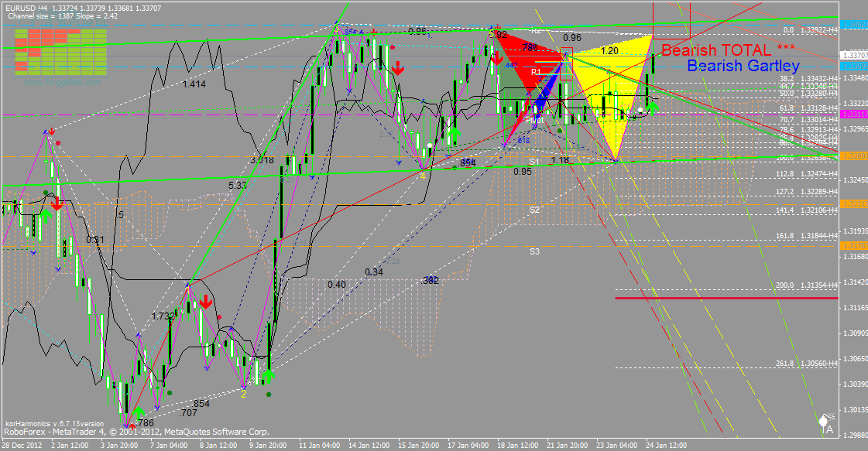
Task: Click the green up arrow near 24 Jan
Action: coord(653,108)
